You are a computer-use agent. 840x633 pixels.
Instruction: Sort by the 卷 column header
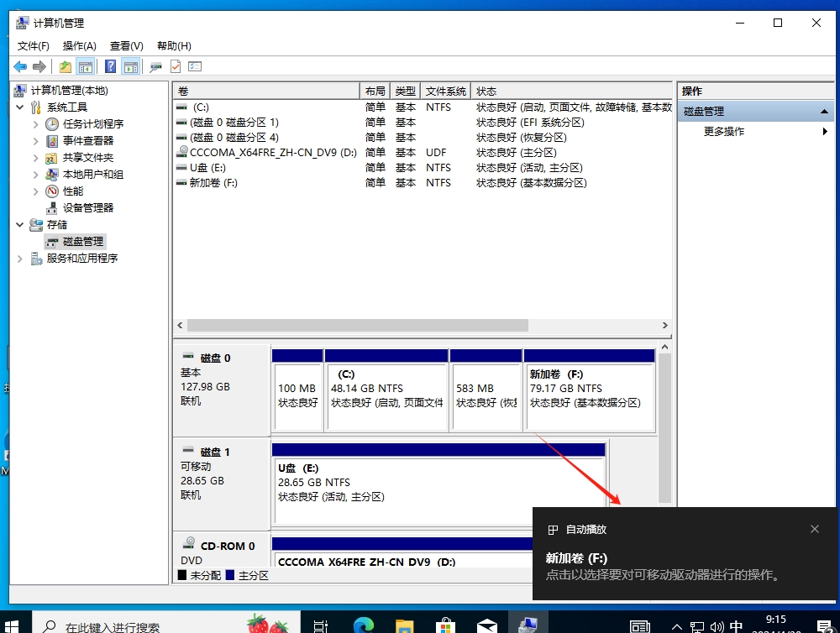point(266,91)
